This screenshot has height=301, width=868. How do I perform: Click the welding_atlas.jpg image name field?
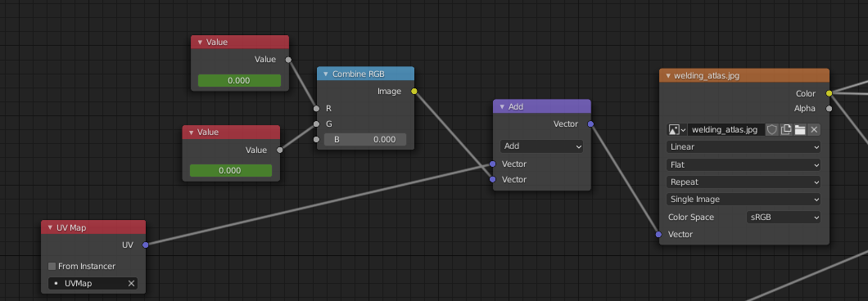click(x=726, y=129)
